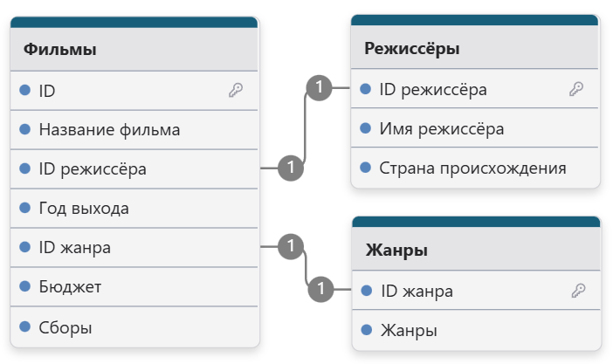Select the Год выхода field
The height and width of the screenshot is (364, 613).
[134, 208]
